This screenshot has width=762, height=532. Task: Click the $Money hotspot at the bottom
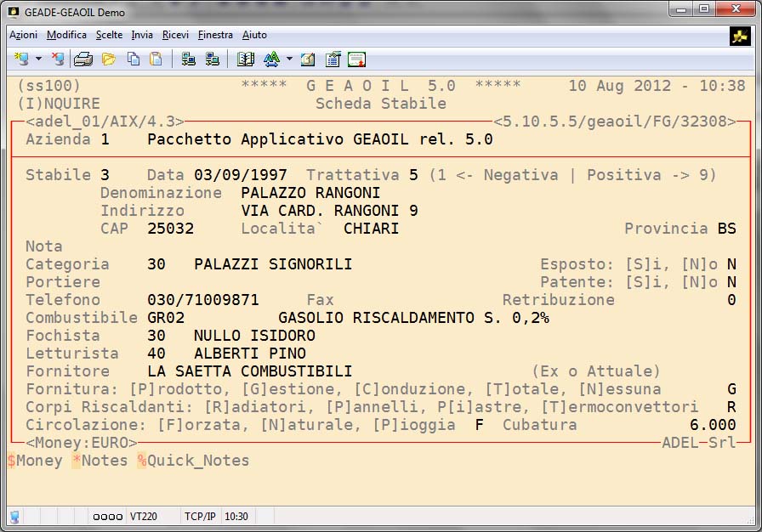pos(35,461)
